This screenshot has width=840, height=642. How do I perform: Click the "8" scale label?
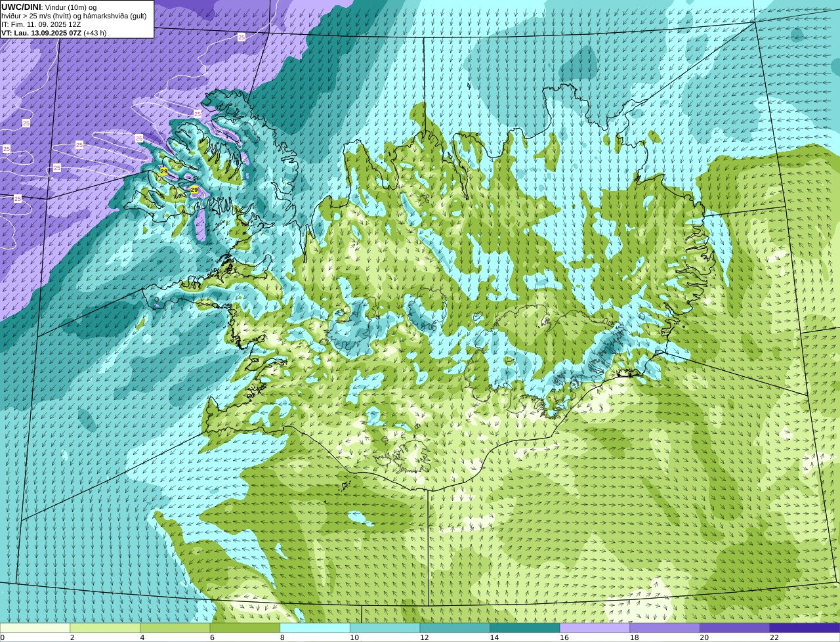coord(282,637)
